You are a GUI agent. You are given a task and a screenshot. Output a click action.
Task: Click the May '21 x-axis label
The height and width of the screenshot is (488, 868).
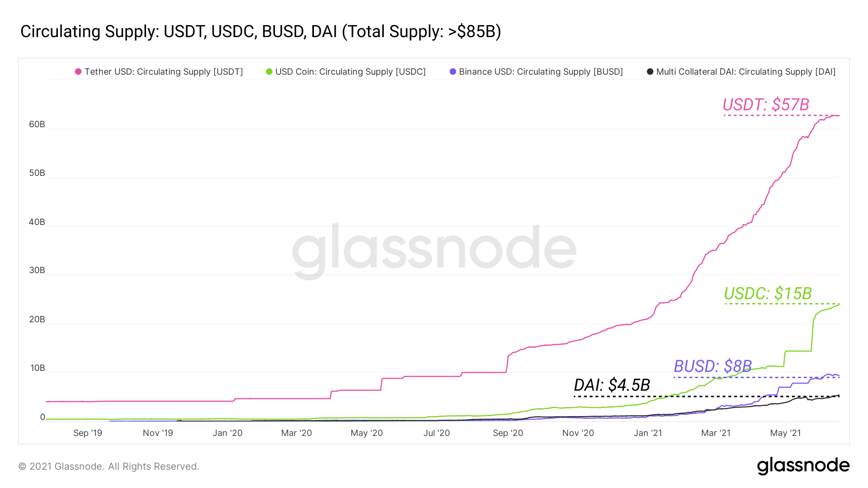[x=785, y=433]
